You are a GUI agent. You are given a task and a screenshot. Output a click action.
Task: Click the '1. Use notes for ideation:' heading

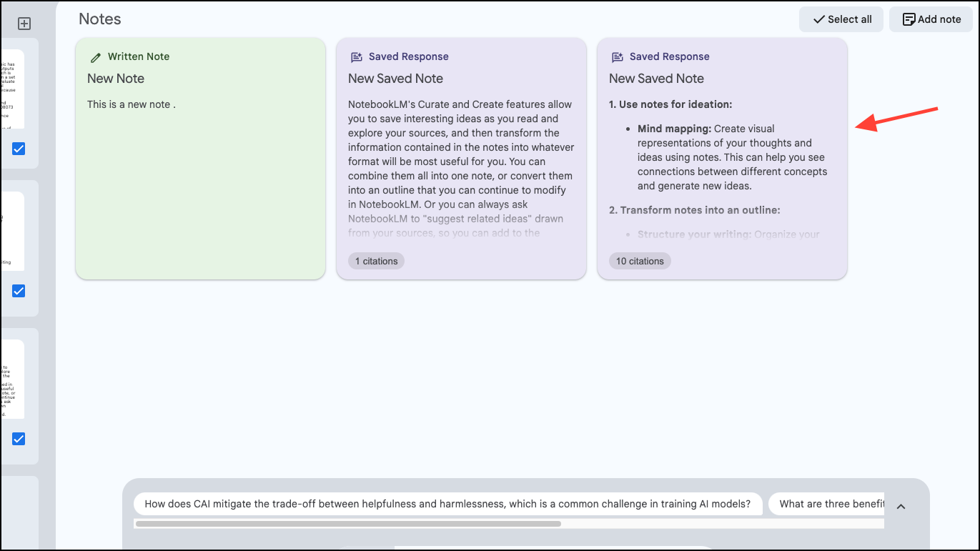pyautogui.click(x=670, y=104)
